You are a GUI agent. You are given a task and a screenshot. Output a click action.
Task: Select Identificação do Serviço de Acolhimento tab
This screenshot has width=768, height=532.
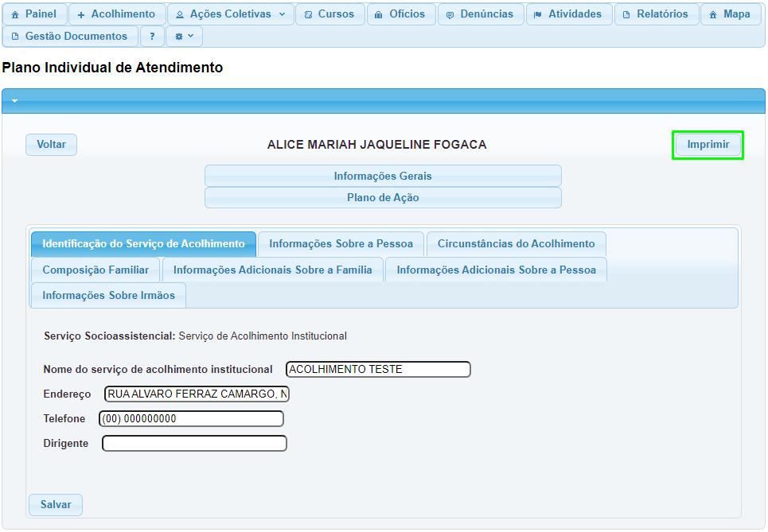[143, 243]
